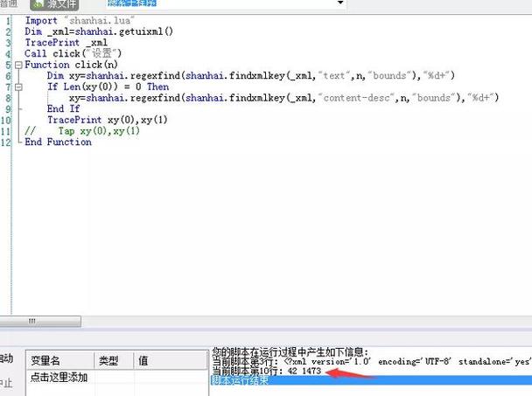
Task: Click the TracePrint _xml code line
Action: click(66, 43)
